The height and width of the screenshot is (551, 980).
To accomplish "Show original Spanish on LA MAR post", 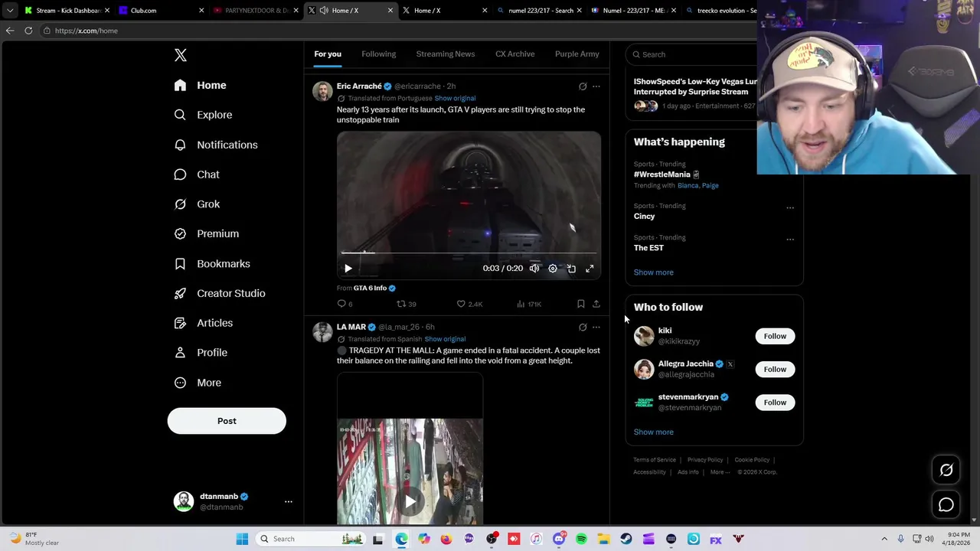I will pyautogui.click(x=445, y=339).
